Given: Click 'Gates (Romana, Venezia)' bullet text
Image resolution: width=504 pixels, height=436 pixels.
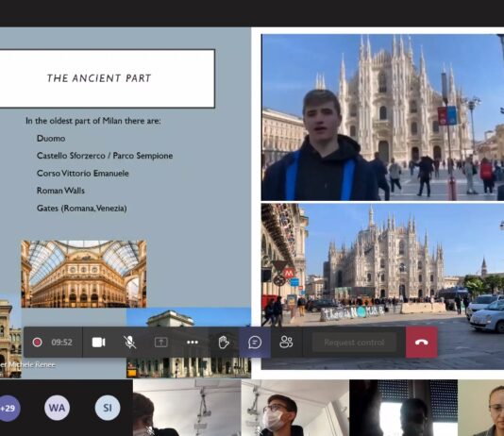Looking at the screenshot, I should 82,209.
